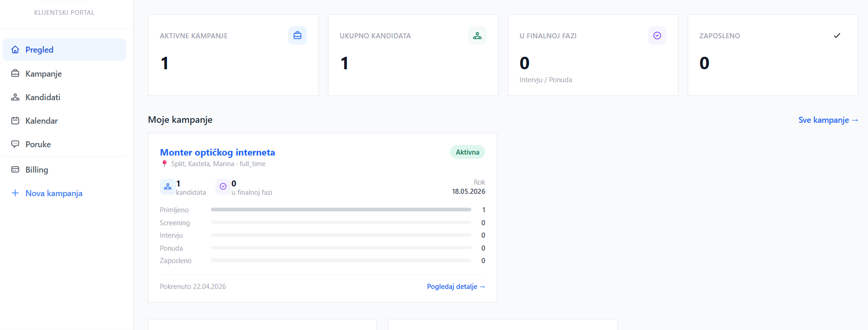
Task: Click the chat bubble icon for Poruke
Action: coord(15,144)
